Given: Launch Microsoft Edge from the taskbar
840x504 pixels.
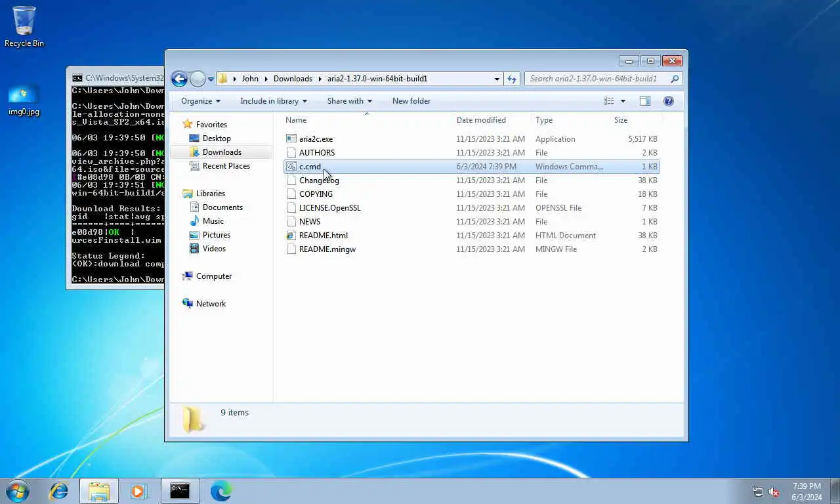Looking at the screenshot, I should (x=220, y=491).
